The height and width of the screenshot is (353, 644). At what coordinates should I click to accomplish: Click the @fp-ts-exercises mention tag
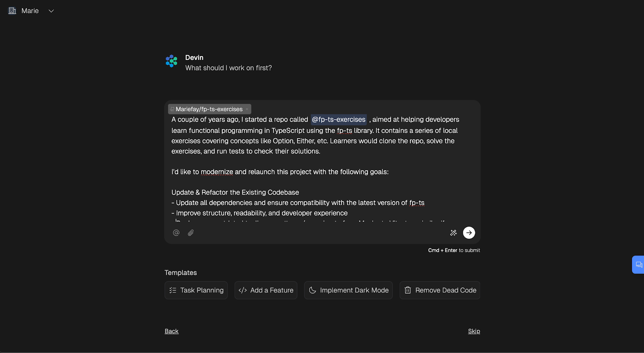pos(339,120)
